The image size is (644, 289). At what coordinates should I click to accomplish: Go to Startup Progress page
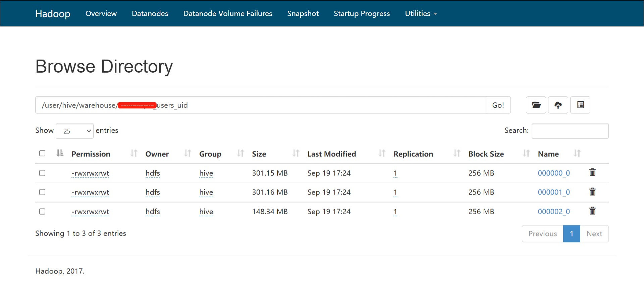362,13
